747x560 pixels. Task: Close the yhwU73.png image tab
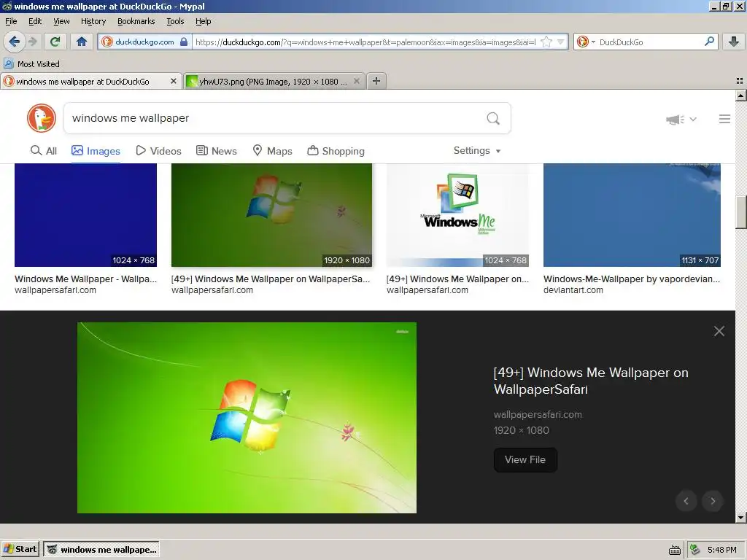click(x=356, y=82)
